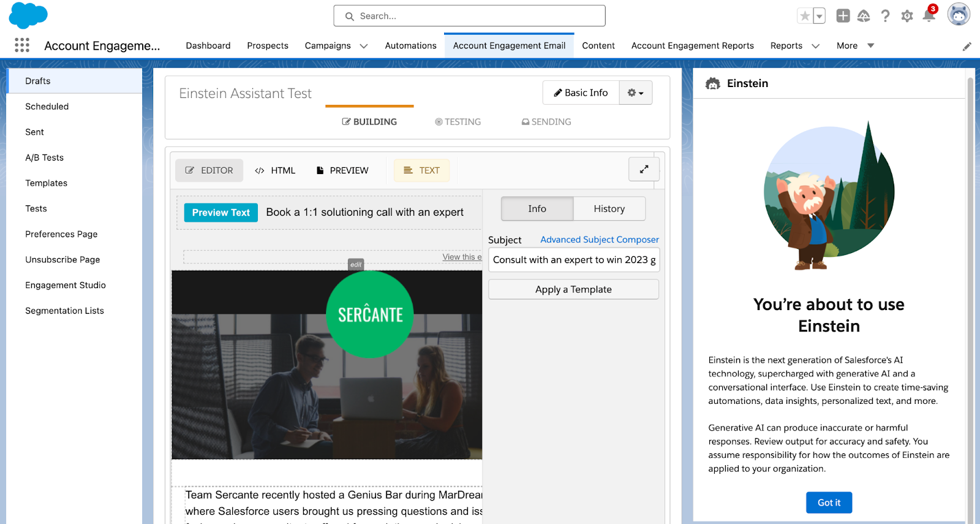Select Drafts in the sidebar
This screenshot has width=980, height=524.
(x=75, y=81)
